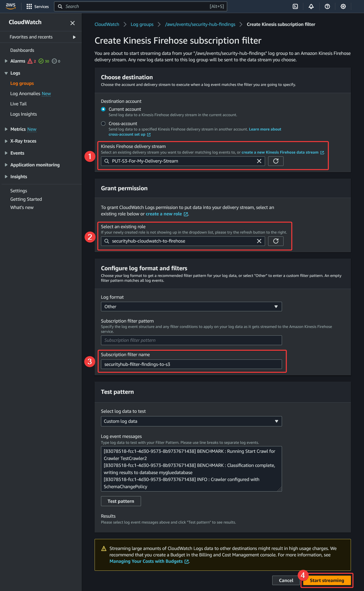Select Cross-account radio button
Viewport: 364px width, 591px height.
[x=103, y=124]
